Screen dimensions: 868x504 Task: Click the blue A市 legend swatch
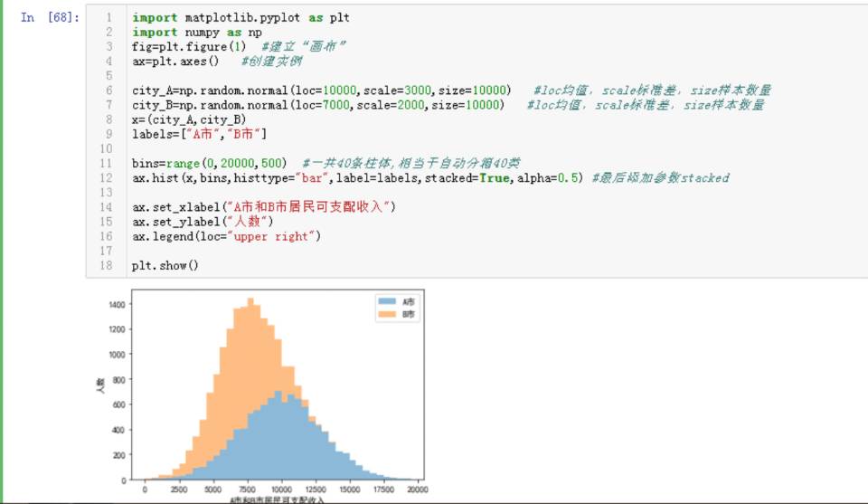click(x=386, y=301)
